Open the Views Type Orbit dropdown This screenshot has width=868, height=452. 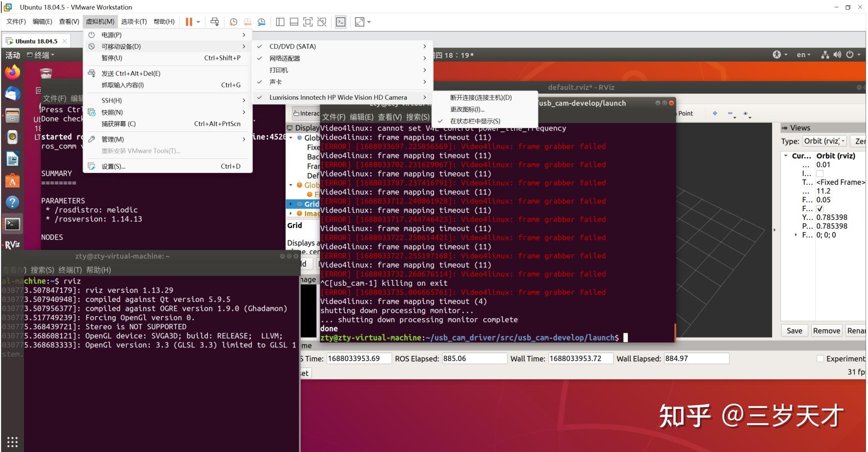(824, 141)
